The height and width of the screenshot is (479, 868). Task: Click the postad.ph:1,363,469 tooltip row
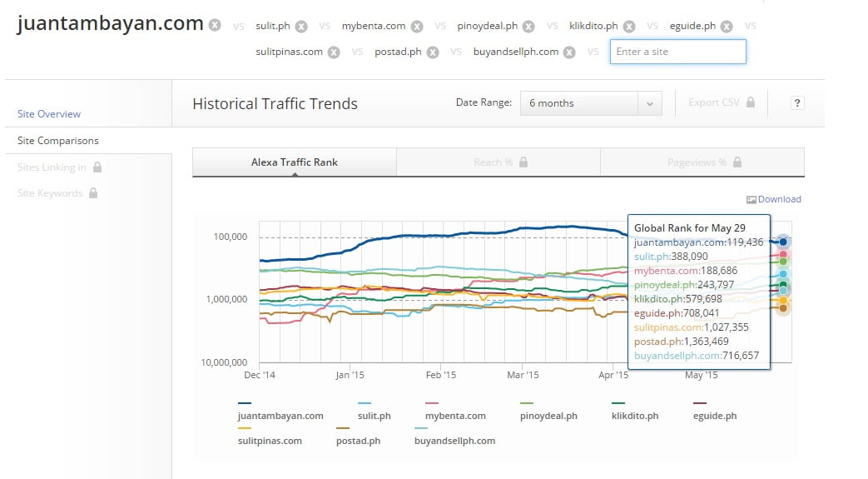(682, 342)
